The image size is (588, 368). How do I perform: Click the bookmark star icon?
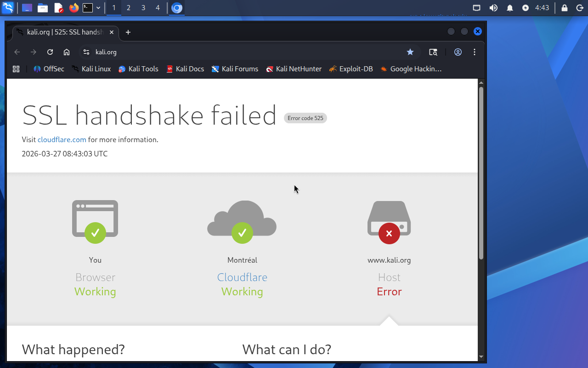(410, 52)
